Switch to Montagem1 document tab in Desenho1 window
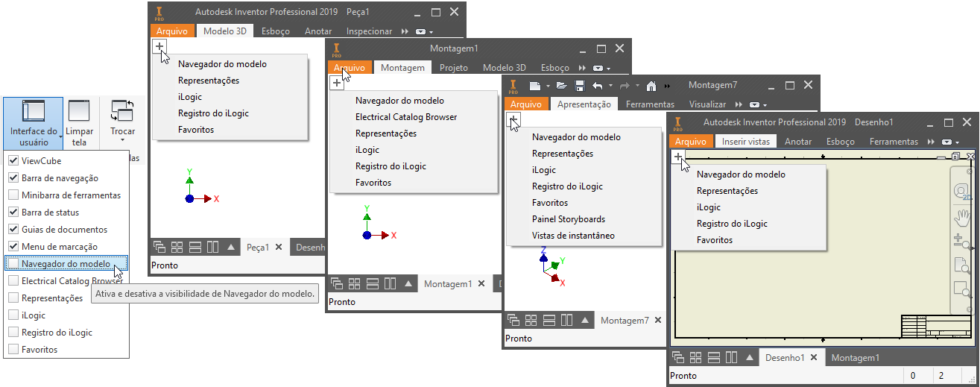This screenshot has width=980, height=387. click(x=856, y=358)
